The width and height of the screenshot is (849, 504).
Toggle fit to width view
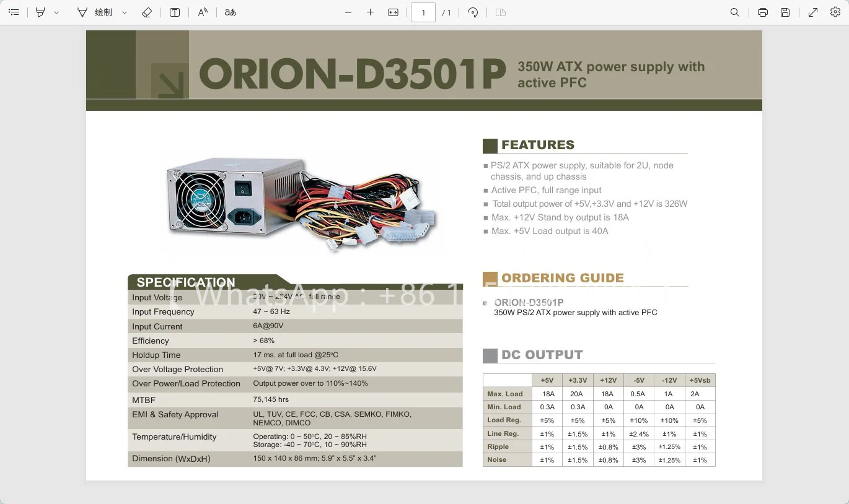pyautogui.click(x=393, y=12)
